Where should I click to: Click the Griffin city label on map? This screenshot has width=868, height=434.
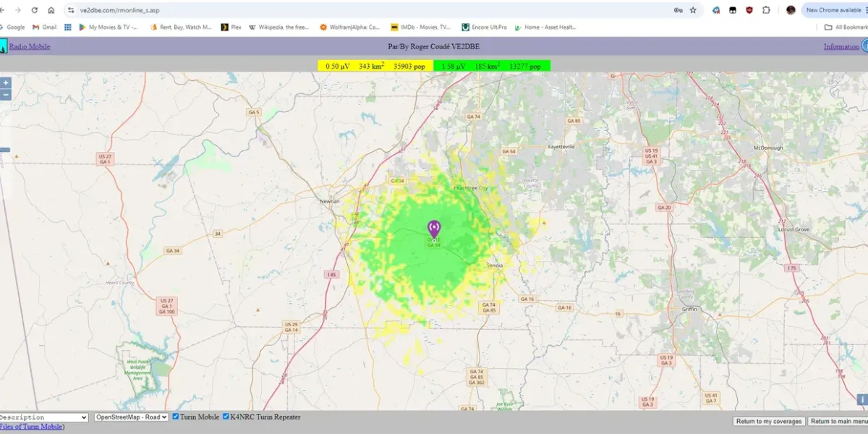click(x=689, y=309)
